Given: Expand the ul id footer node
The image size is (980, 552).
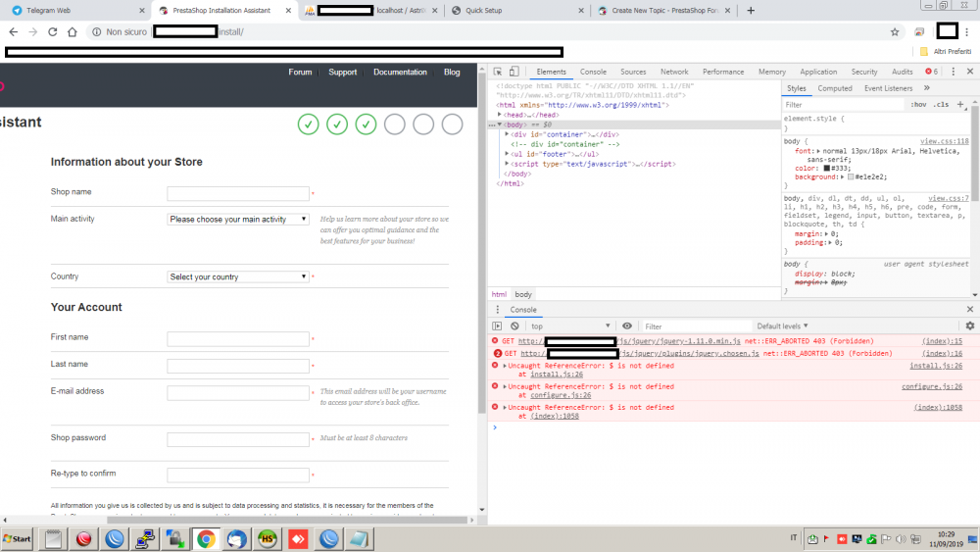Looking at the screenshot, I should (507, 154).
